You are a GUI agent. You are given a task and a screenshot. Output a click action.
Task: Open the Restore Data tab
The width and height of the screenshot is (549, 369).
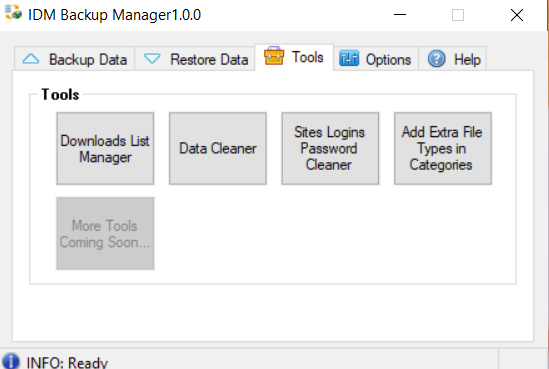tap(195, 59)
